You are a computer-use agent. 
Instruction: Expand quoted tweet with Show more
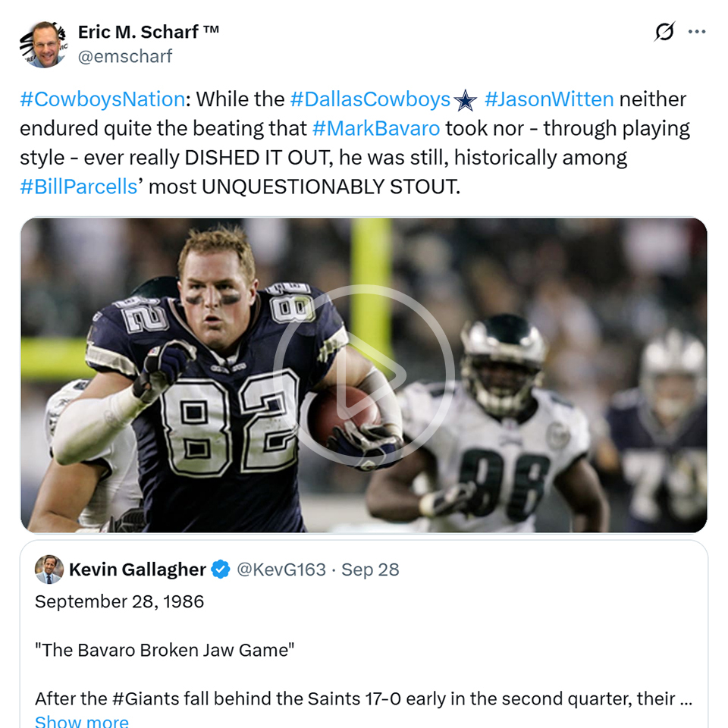(82, 721)
